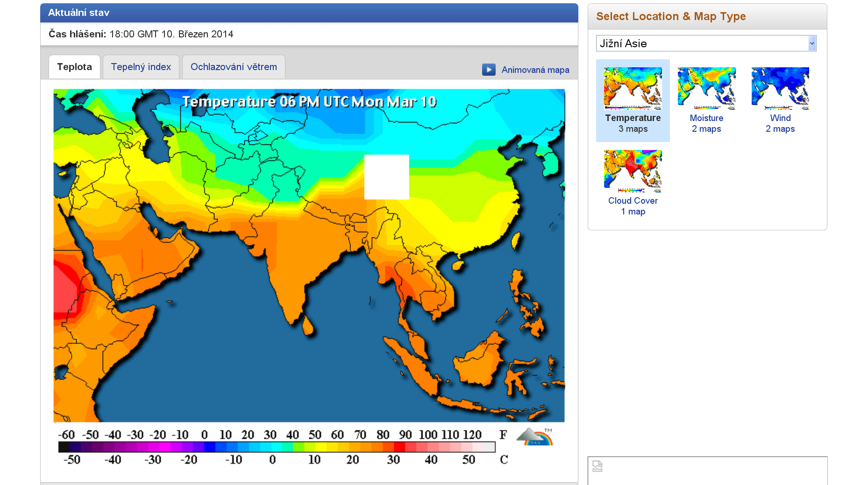Follow the Moisture 2 maps link
This screenshot has width=868, height=485.
[x=706, y=123]
